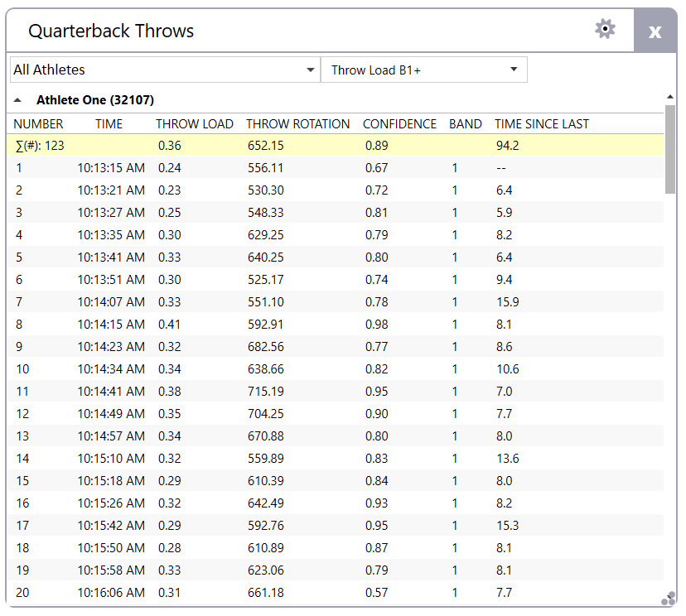Click throw rotation value 548.33
Image resolution: width=686 pixels, height=616 pixels.
coord(266,213)
